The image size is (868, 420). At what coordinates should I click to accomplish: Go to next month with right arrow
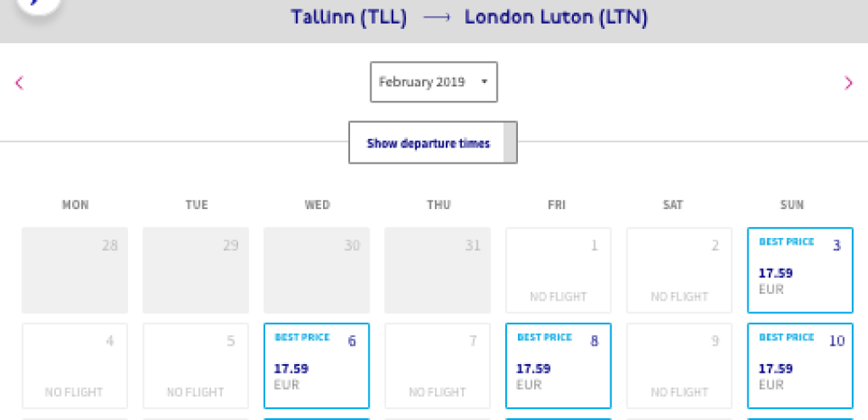(849, 82)
